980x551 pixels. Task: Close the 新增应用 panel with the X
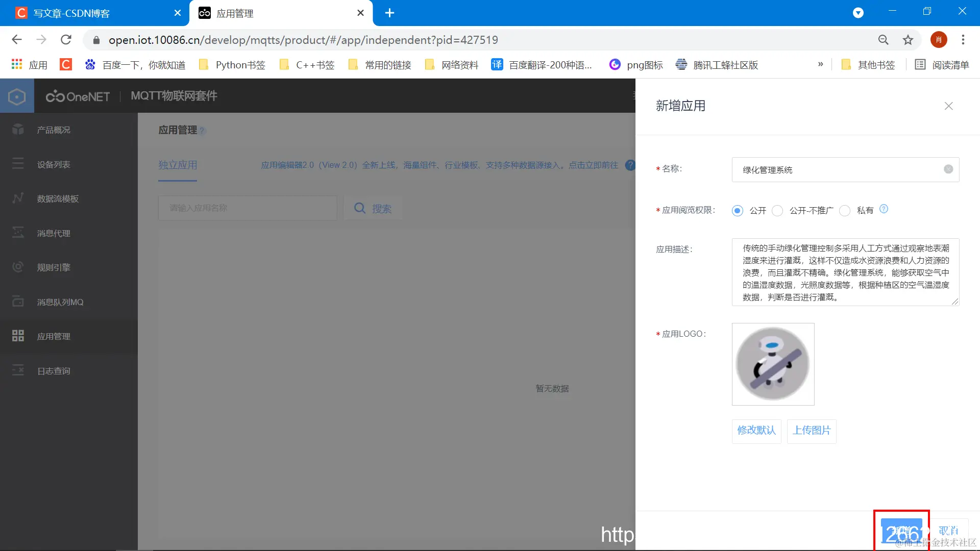948,106
